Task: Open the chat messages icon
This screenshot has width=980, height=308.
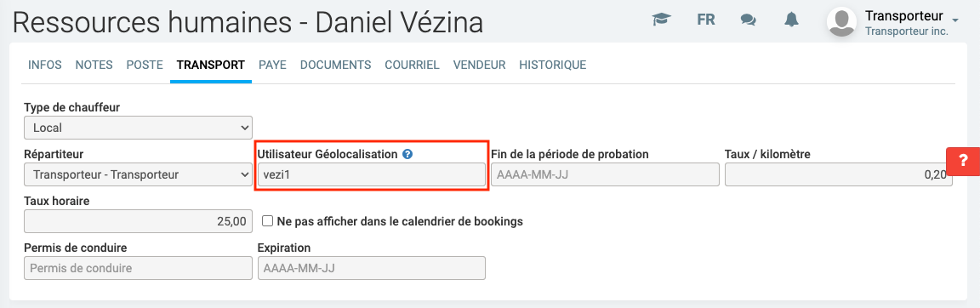Action: coord(748,20)
